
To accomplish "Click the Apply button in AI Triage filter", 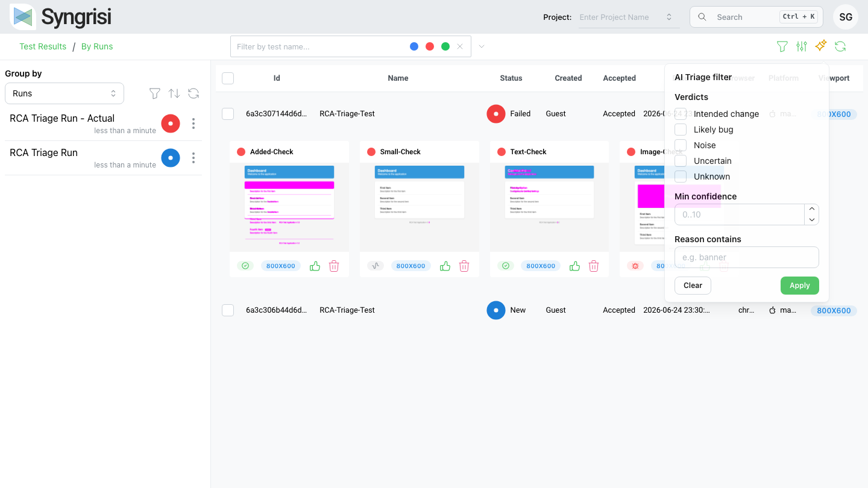I will (800, 286).
